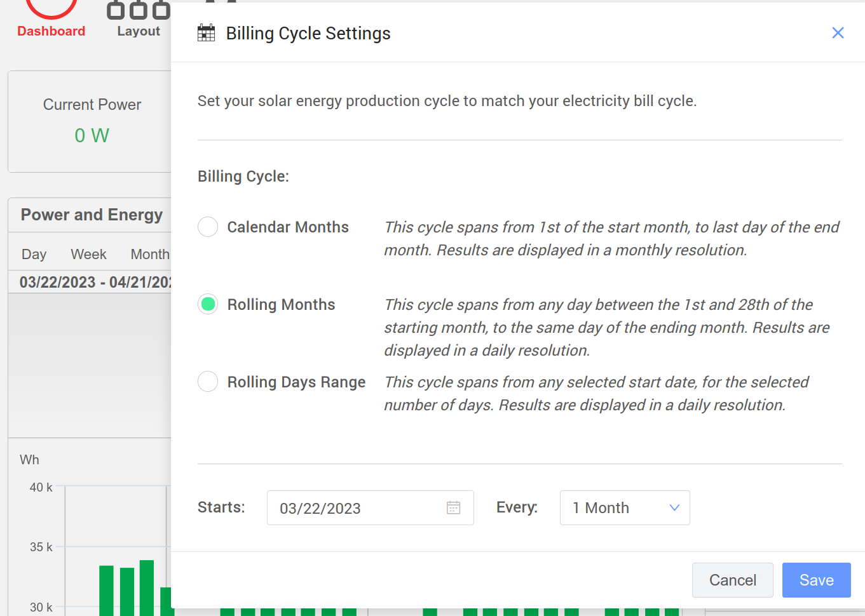This screenshot has height=616, width=865.
Task: Switch to the Week tab
Action: coord(88,254)
